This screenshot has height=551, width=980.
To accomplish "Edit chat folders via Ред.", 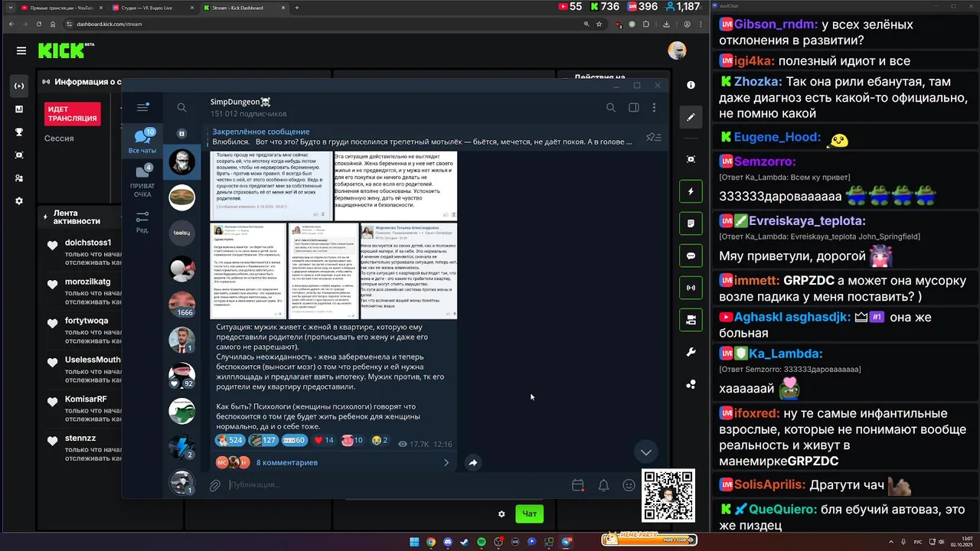I will pos(142,223).
